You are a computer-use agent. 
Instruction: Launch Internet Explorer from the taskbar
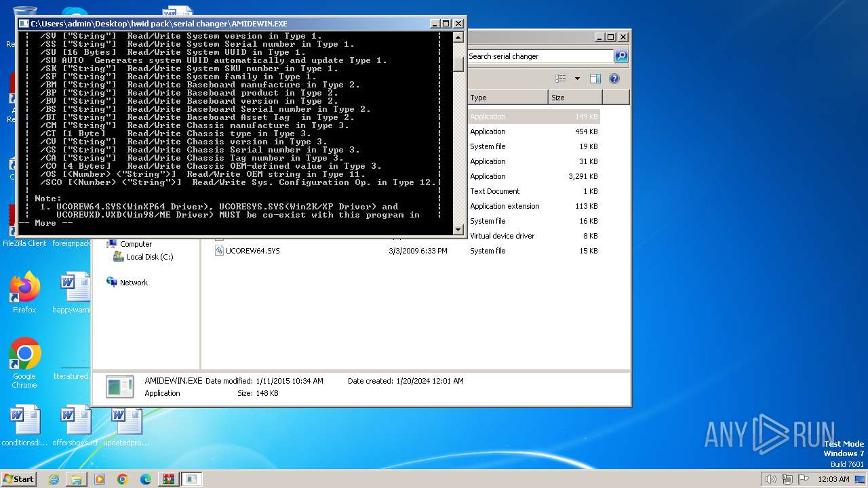click(54, 479)
